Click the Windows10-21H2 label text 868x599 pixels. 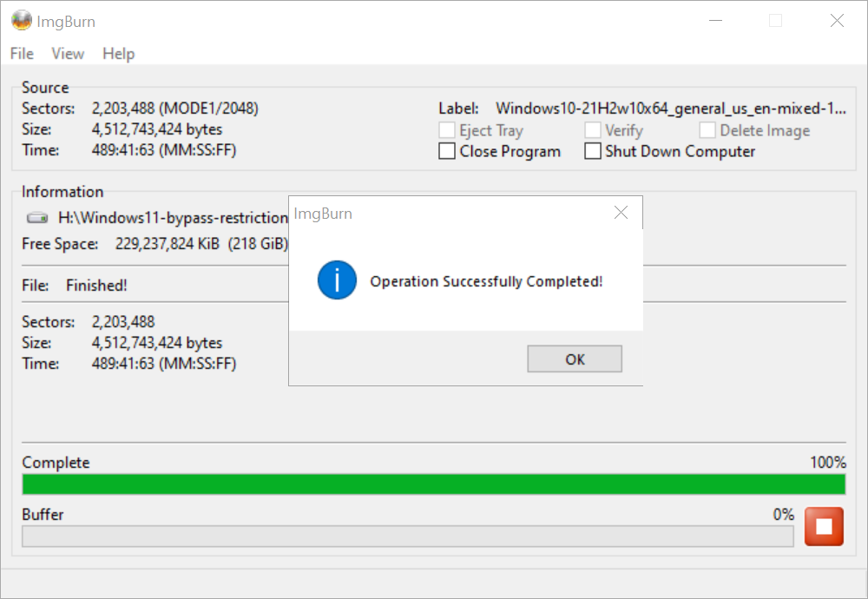[x=671, y=109]
